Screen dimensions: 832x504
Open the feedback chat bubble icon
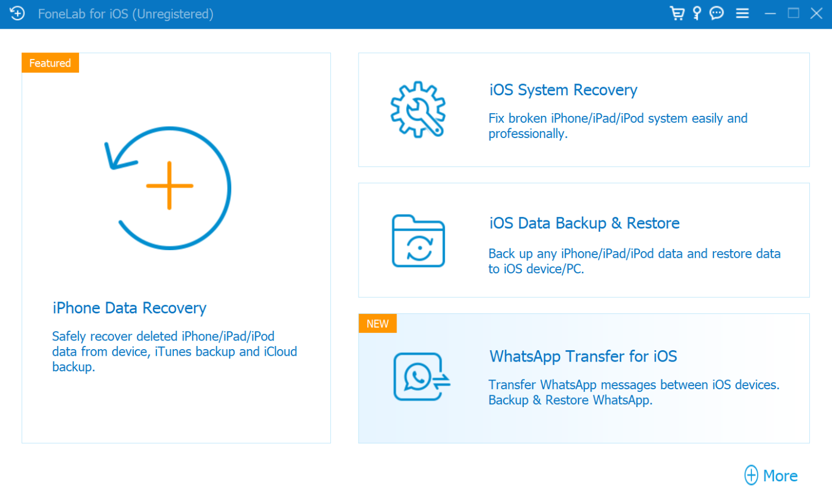point(717,14)
